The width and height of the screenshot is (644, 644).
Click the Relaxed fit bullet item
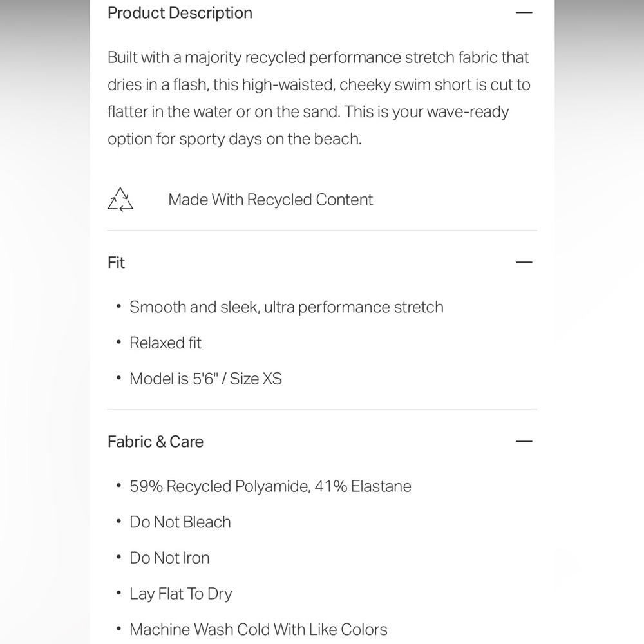165,343
